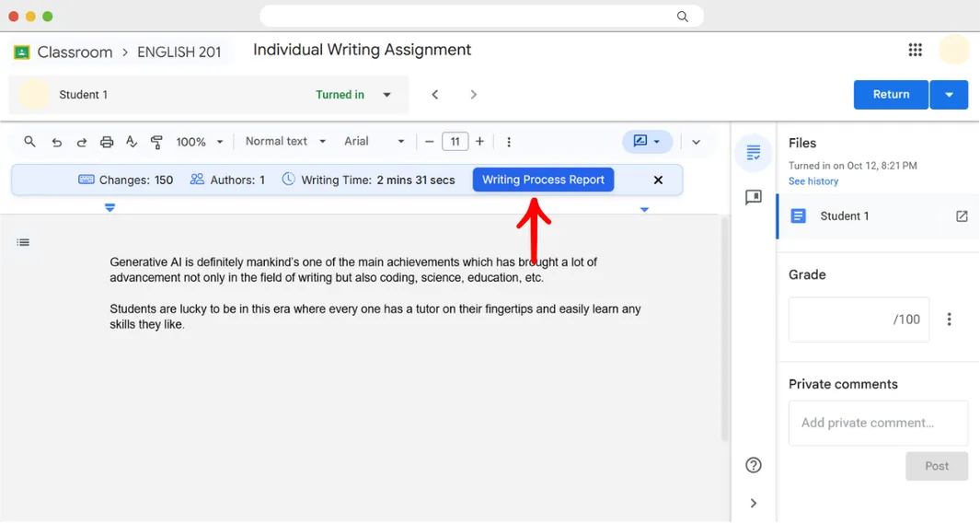980x523 pixels.
Task: Open the grading panel icon
Action: (x=754, y=153)
